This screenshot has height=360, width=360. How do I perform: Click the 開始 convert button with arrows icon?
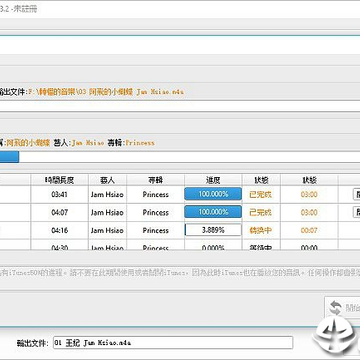[343, 308]
